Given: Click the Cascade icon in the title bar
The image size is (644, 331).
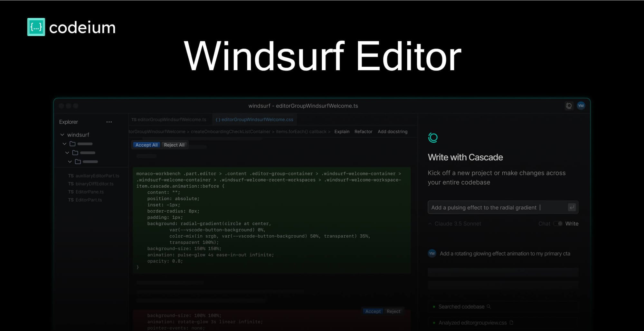Looking at the screenshot, I should 569,106.
